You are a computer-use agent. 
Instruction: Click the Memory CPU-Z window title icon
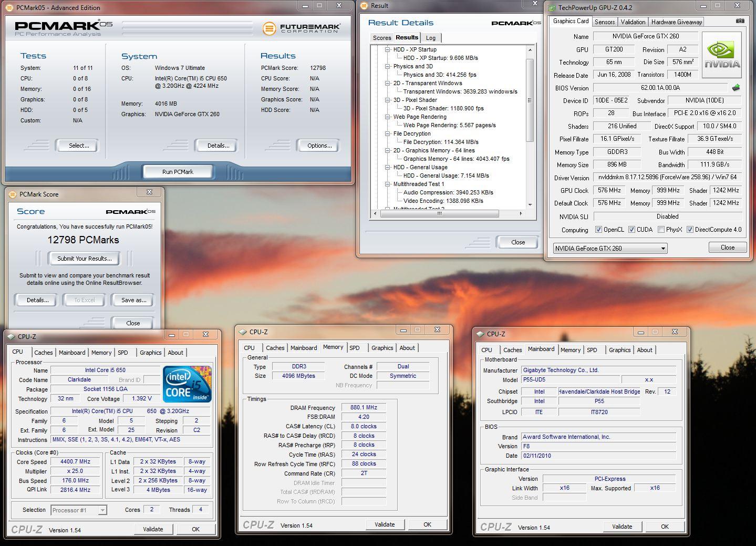[243, 332]
